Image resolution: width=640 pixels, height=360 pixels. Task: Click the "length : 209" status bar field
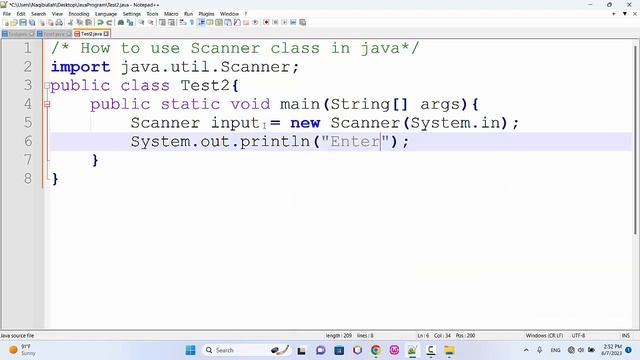coord(339,336)
